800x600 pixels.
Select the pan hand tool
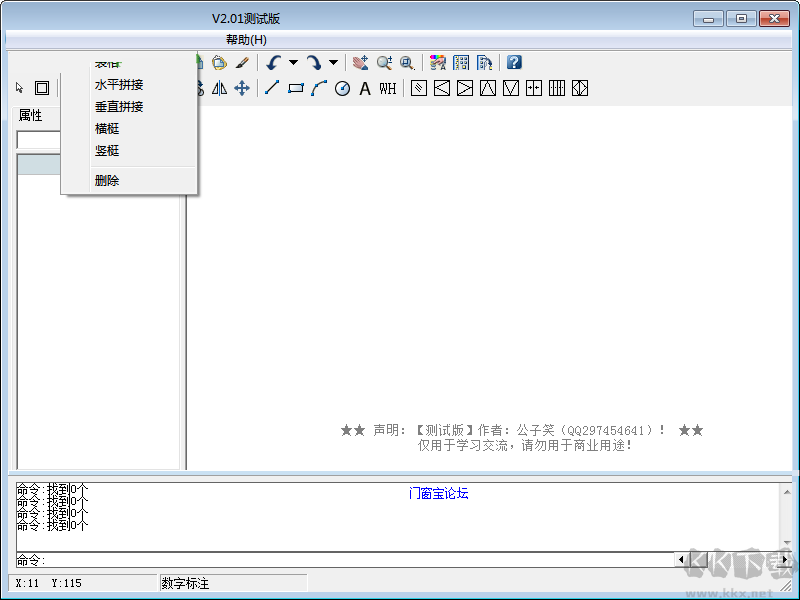tap(361, 63)
